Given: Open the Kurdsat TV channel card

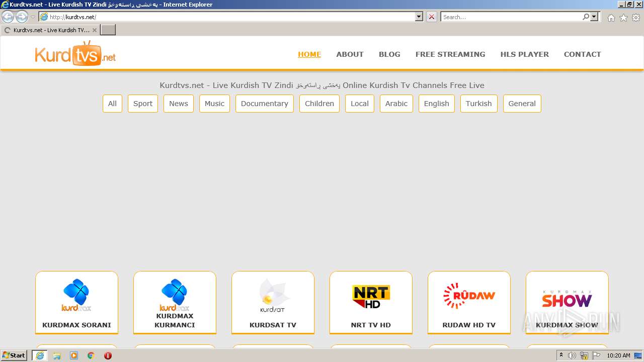Looking at the screenshot, I should 273,303.
